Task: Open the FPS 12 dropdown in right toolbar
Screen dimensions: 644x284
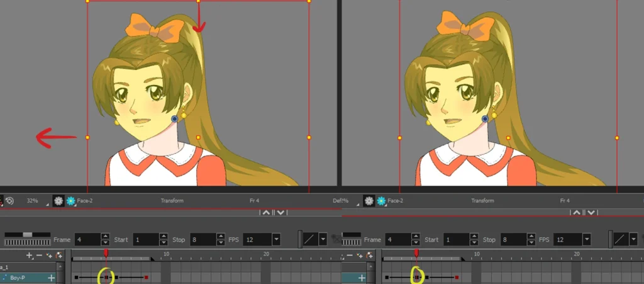Action: pyautogui.click(x=587, y=240)
